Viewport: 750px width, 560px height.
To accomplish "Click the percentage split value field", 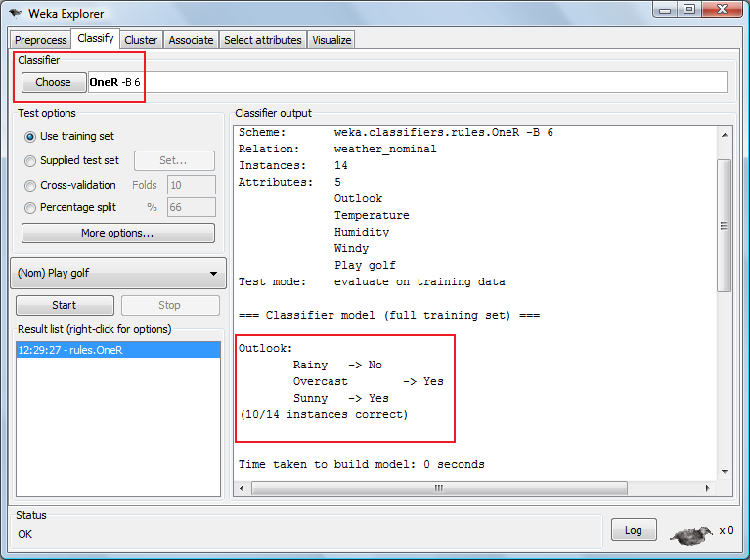I will (192, 207).
